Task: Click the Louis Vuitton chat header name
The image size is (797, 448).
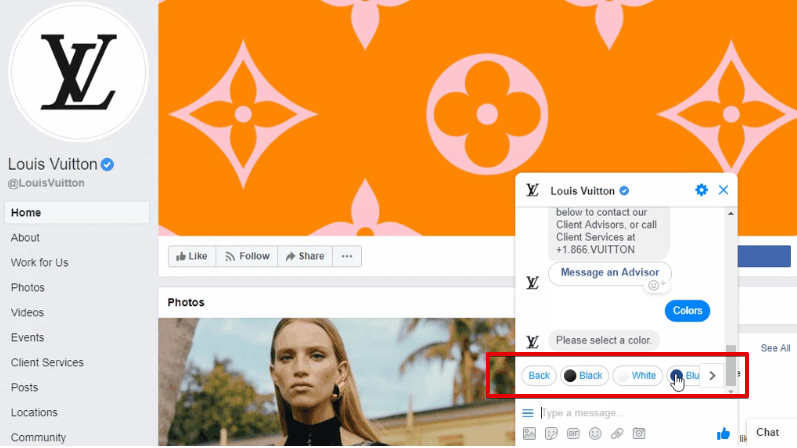Action: (583, 191)
